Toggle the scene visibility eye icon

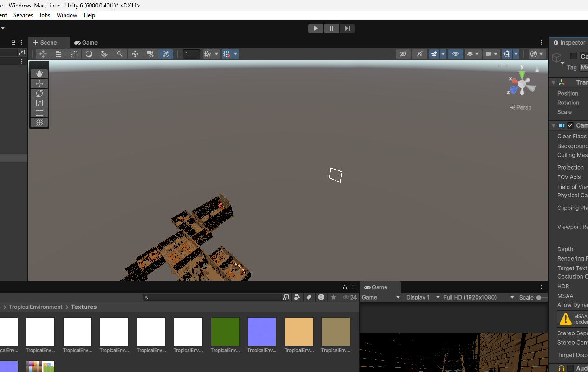pyautogui.click(x=456, y=53)
